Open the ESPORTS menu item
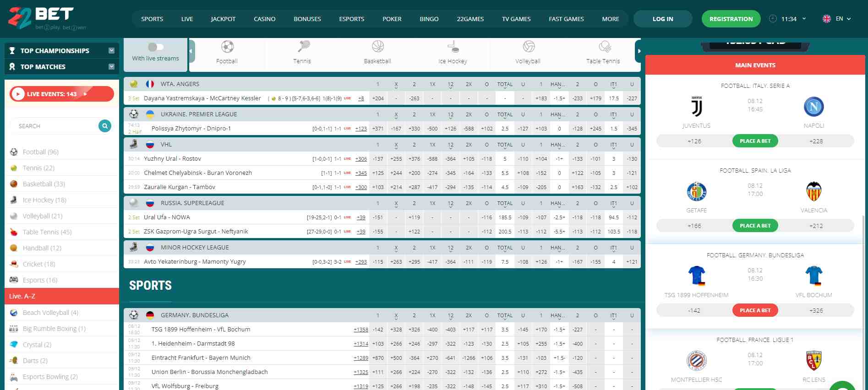 click(352, 19)
